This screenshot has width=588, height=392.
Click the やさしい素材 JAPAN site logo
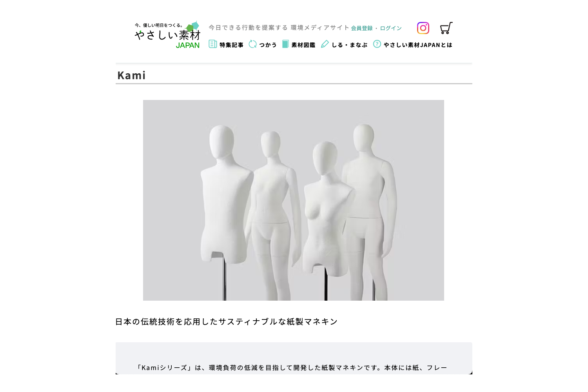click(167, 34)
